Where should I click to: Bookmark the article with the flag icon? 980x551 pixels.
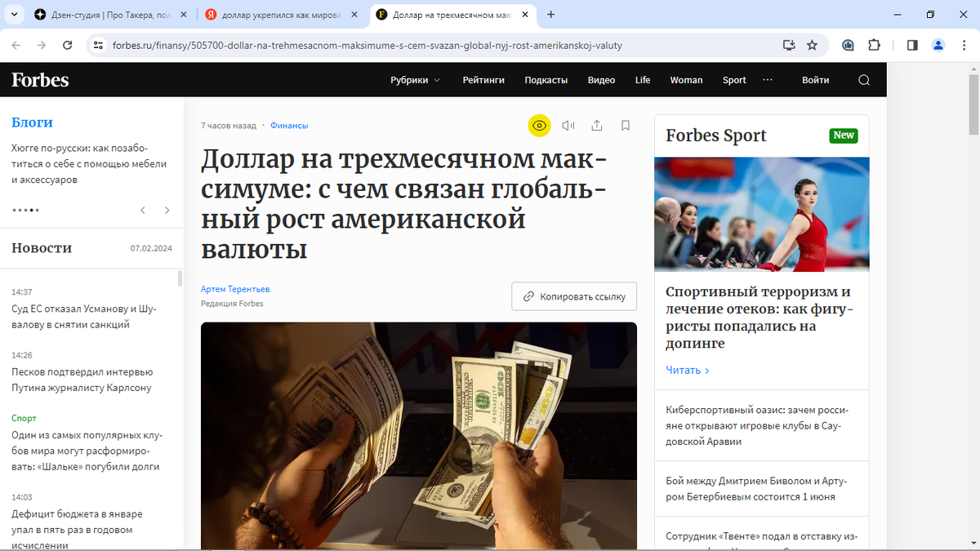pyautogui.click(x=626, y=126)
